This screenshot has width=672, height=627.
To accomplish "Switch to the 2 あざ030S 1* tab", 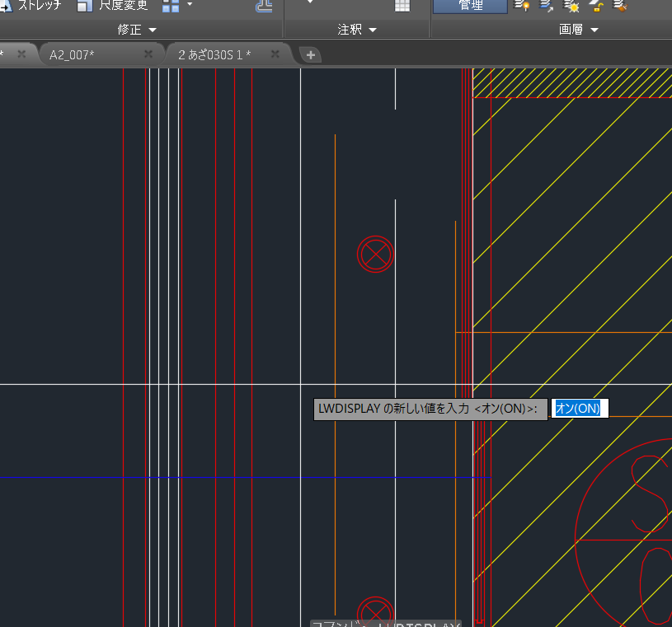I will [214, 54].
